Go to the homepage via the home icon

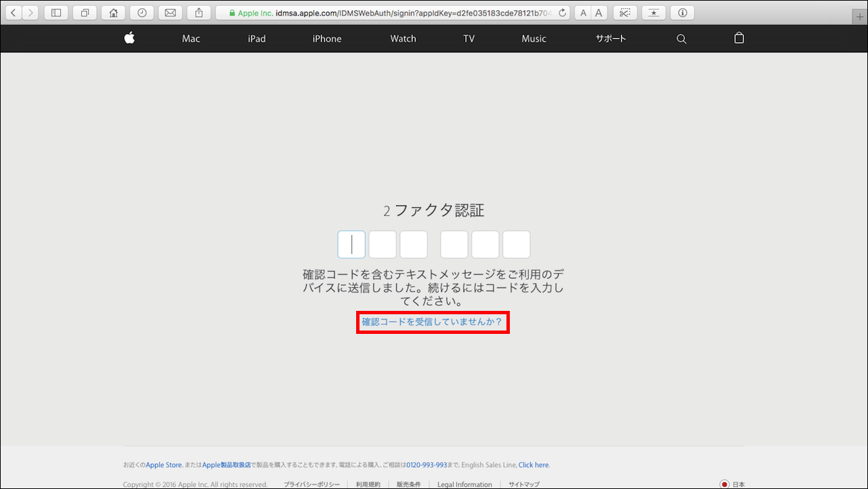[x=113, y=12]
